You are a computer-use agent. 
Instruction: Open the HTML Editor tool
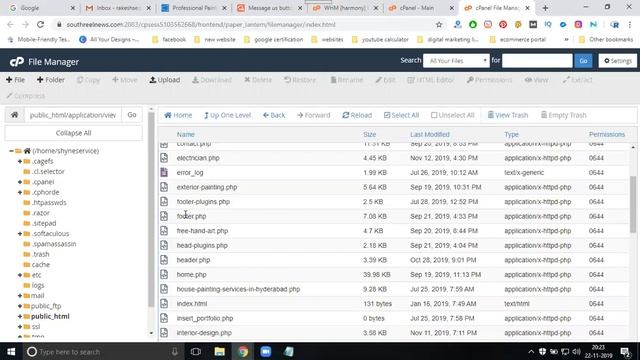coord(431,80)
